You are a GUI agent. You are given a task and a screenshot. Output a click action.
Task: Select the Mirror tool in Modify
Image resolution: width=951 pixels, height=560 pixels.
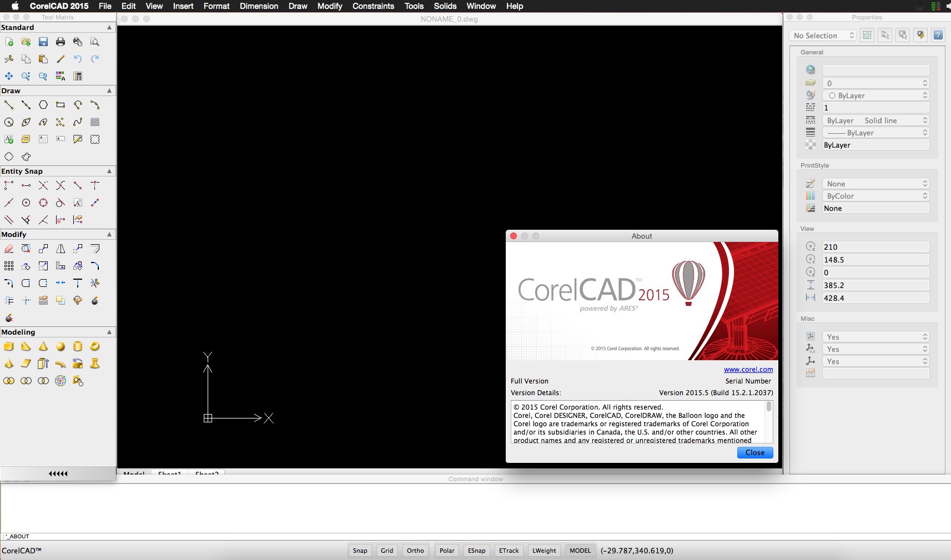pos(61,249)
